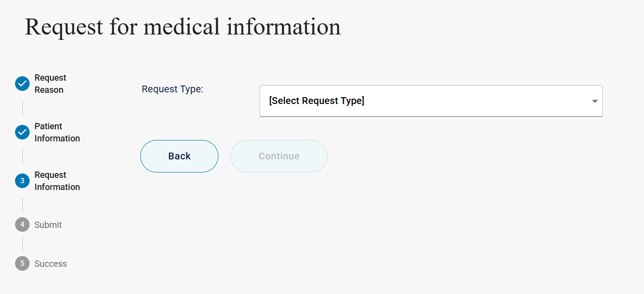This screenshot has width=644, height=294.
Task: Click the "[Select Request Type]" placeholder text
Action: pyautogui.click(x=316, y=101)
